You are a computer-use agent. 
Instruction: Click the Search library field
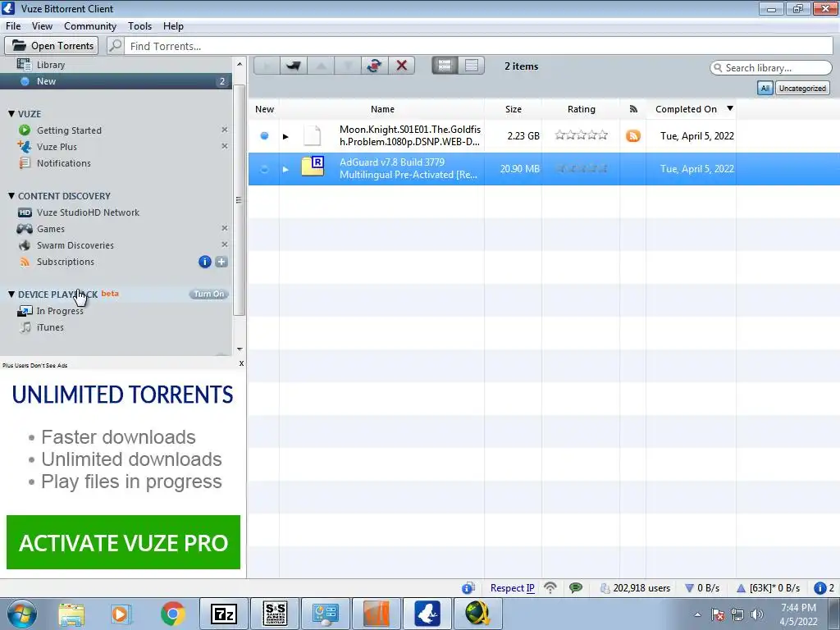click(x=771, y=67)
